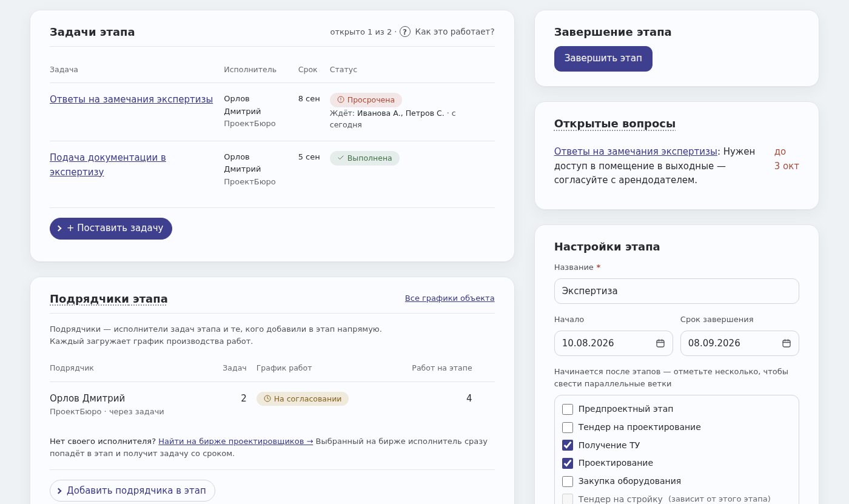Uncheck the Получение ТУ checkbox
This screenshot has height=504, width=849.
click(568, 445)
